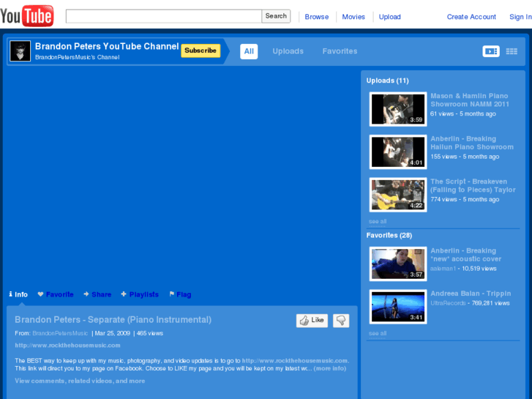Click UltraRecords uploader link
The height and width of the screenshot is (399, 532).
click(x=448, y=303)
